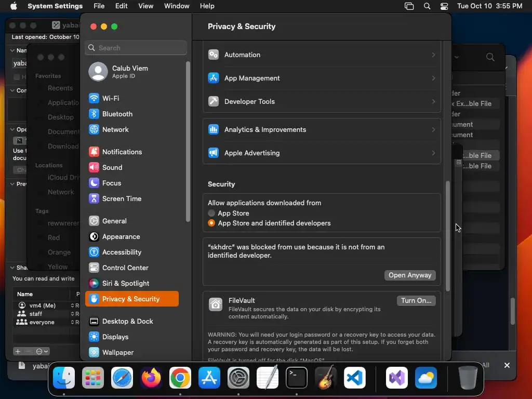Open General settings
Viewport: 532px width, 399px height.
(132, 221)
